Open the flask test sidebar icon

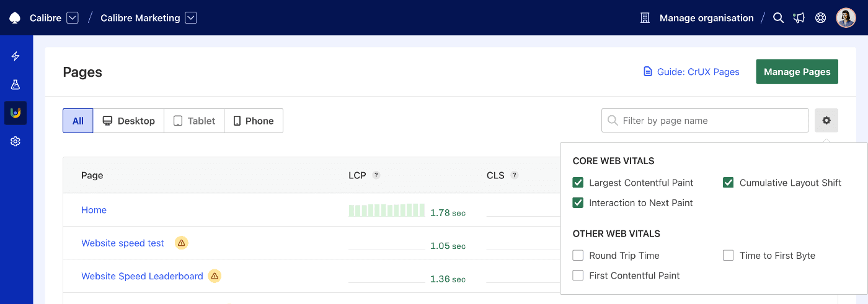click(15, 85)
